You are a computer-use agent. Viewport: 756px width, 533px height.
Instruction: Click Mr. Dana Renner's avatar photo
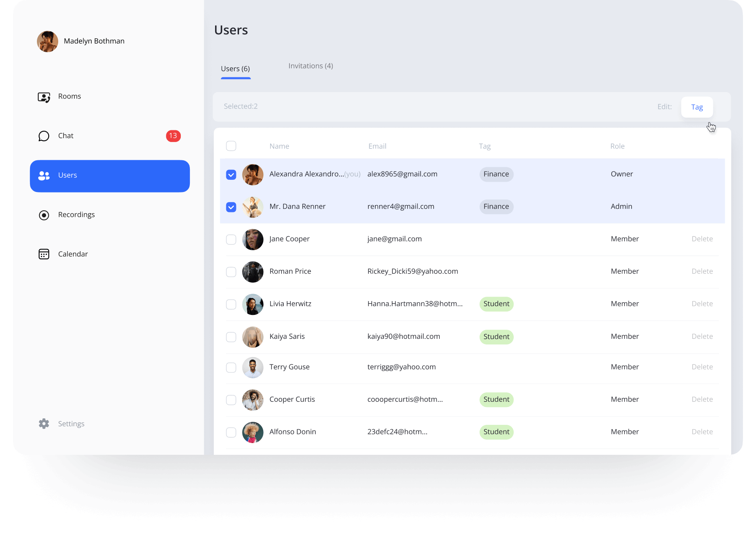point(253,207)
